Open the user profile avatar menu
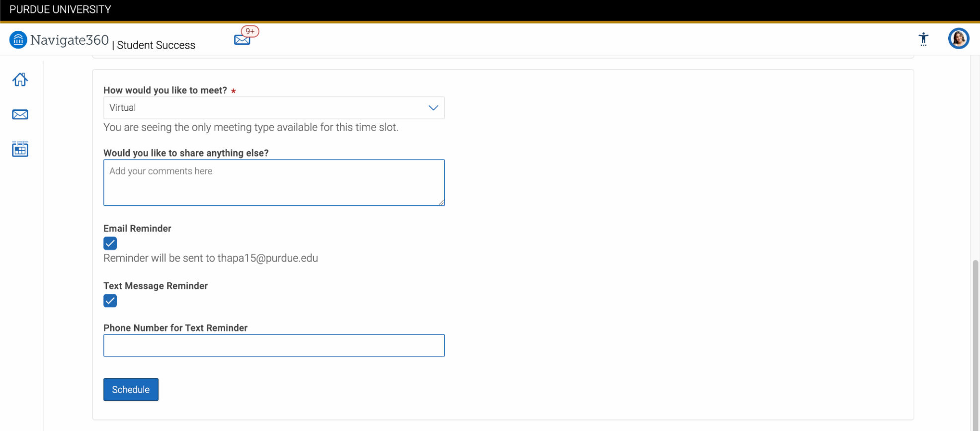This screenshot has height=431, width=980. click(x=958, y=38)
